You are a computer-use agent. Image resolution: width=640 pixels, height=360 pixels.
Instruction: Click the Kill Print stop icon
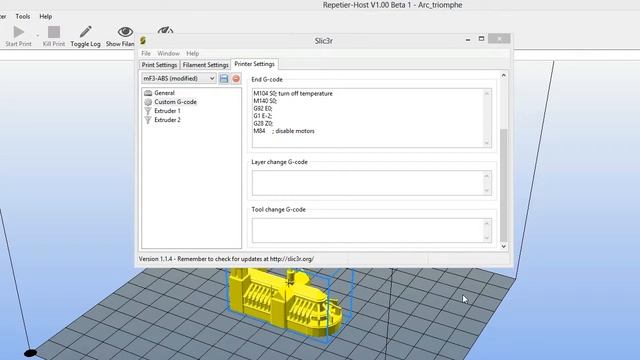point(54,32)
